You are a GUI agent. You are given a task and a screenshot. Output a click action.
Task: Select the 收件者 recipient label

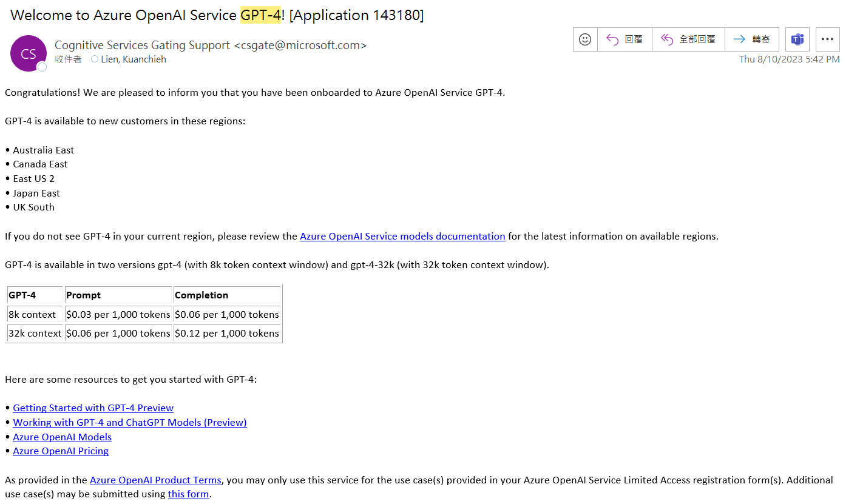click(68, 59)
